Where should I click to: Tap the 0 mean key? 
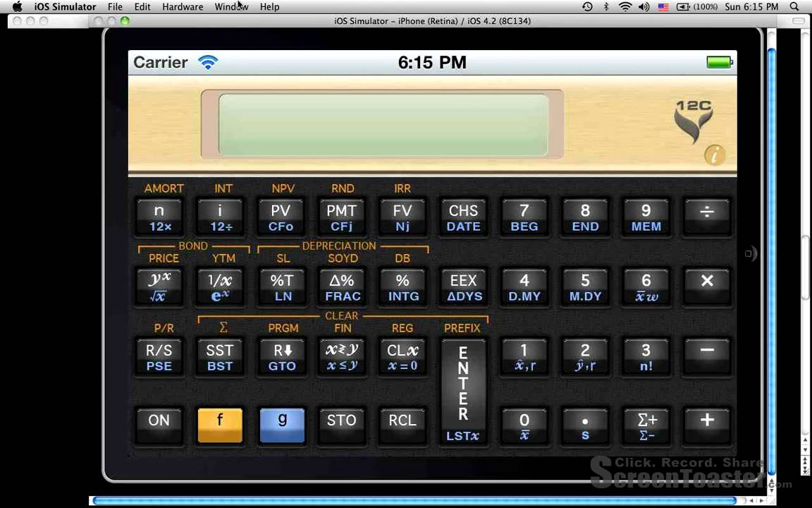tap(524, 426)
